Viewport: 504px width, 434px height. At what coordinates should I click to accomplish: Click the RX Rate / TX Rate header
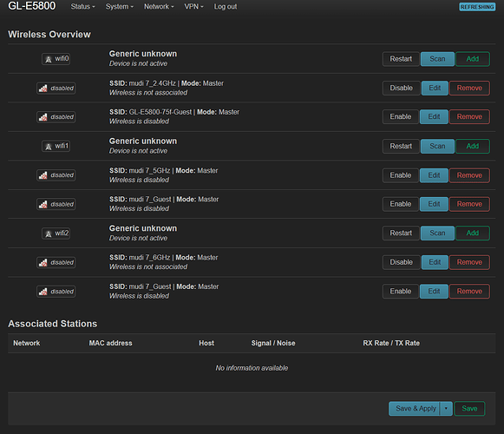[391, 343]
